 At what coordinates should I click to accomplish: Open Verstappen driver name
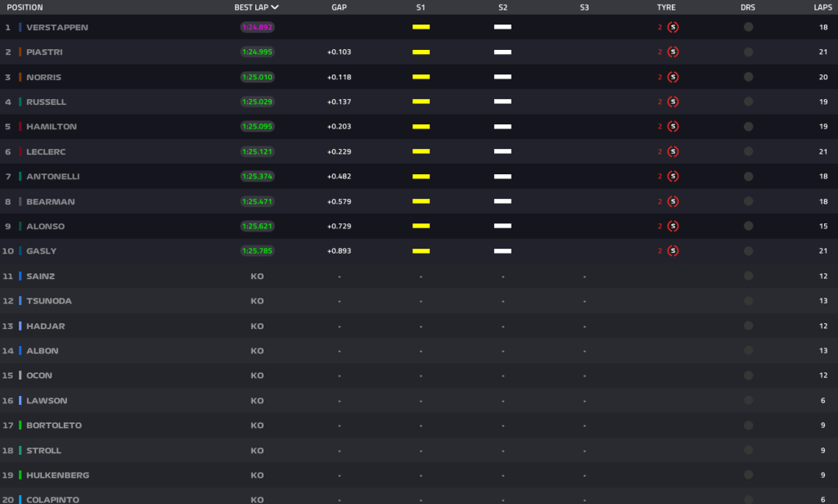[x=57, y=27]
